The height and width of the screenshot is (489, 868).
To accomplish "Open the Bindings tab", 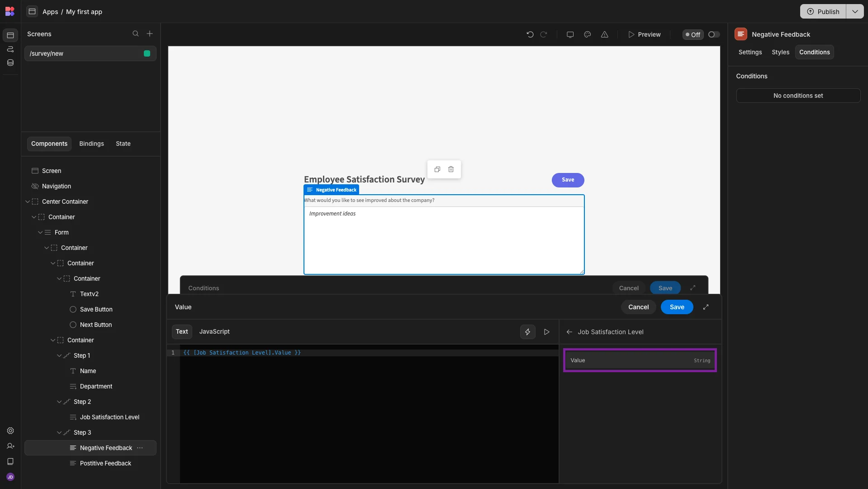I will [x=91, y=144].
